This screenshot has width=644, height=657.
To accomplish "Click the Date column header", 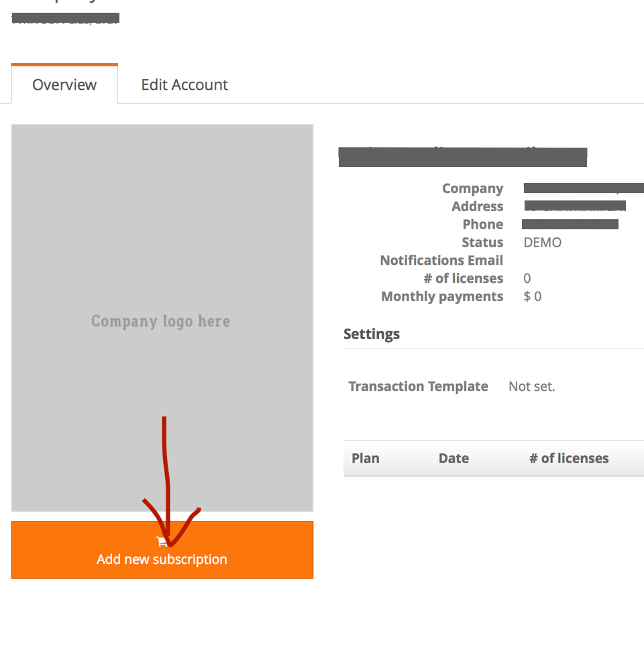I will [453, 459].
